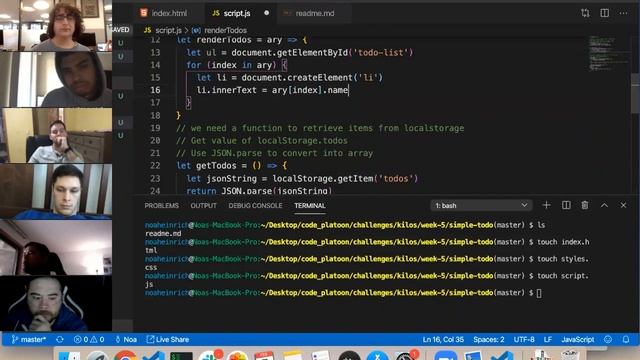640x360 pixels.
Task: Synchronize changes using the sync icon
Action: 60,339
